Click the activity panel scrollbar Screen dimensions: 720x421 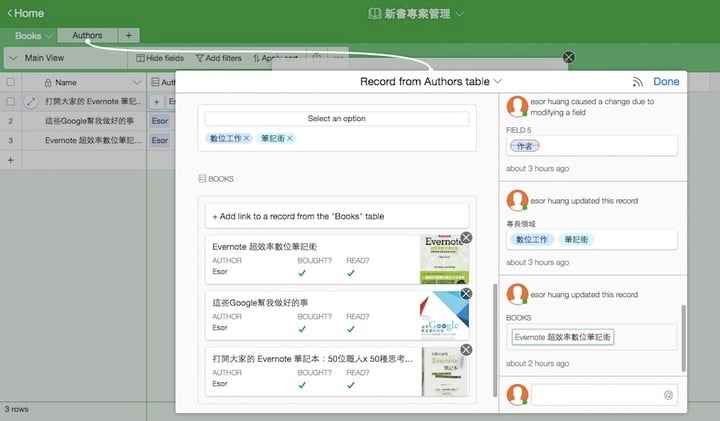(683, 338)
